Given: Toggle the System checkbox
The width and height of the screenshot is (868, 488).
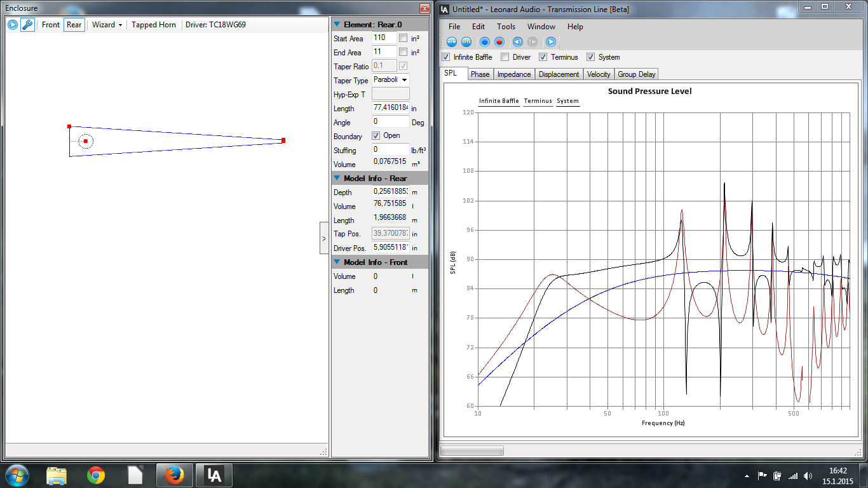Looking at the screenshot, I should [x=590, y=57].
